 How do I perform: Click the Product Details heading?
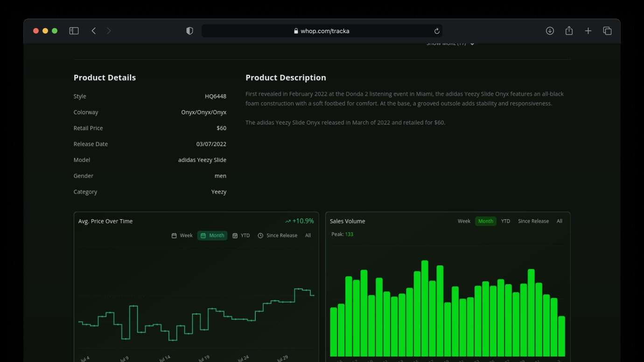click(105, 78)
